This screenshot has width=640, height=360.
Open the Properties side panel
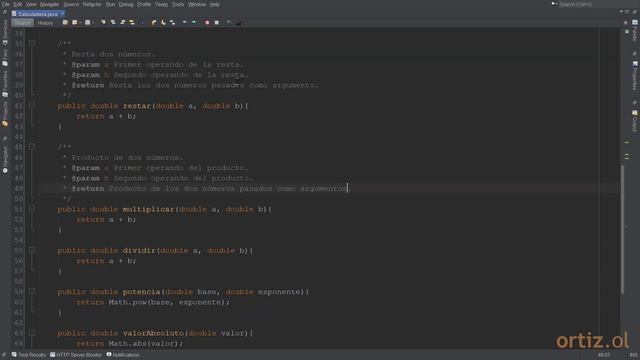(635, 76)
